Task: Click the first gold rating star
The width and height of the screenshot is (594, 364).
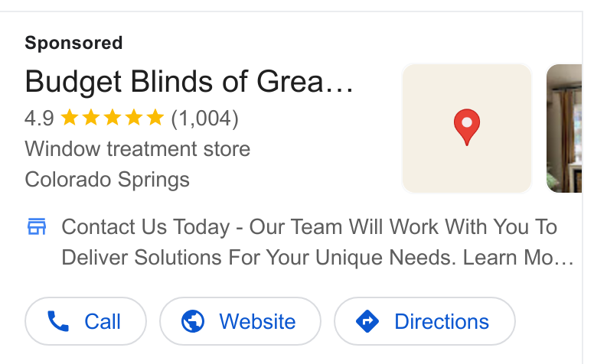Action: pyautogui.click(x=70, y=117)
